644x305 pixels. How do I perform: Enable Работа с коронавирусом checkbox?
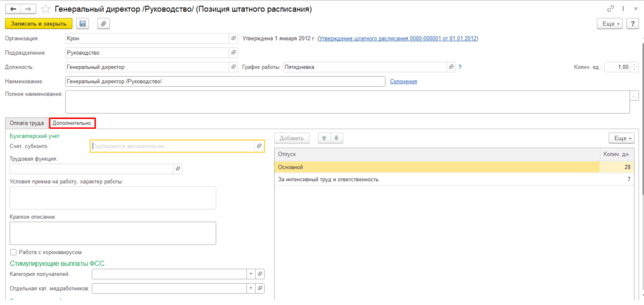[13, 252]
